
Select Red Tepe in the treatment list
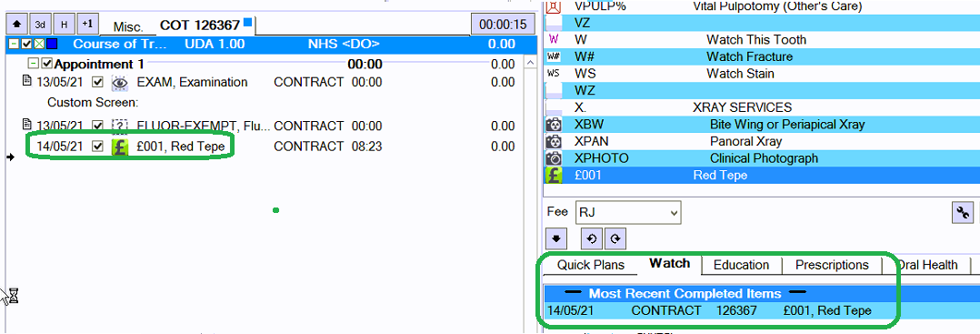point(762,176)
